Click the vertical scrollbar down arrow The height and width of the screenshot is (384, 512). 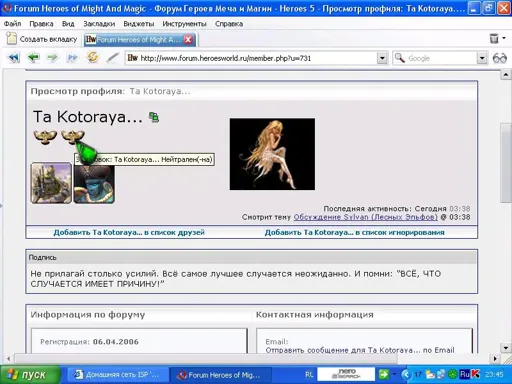[505, 348]
